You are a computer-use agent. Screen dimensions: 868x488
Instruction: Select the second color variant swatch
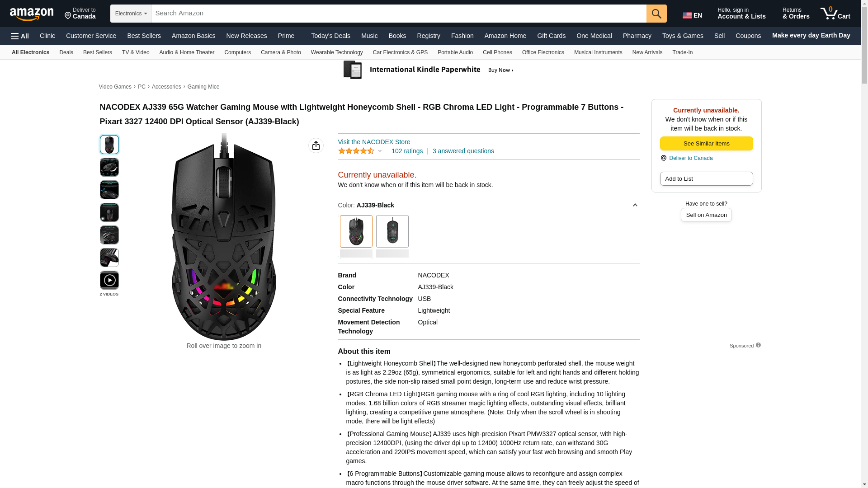pyautogui.click(x=392, y=231)
